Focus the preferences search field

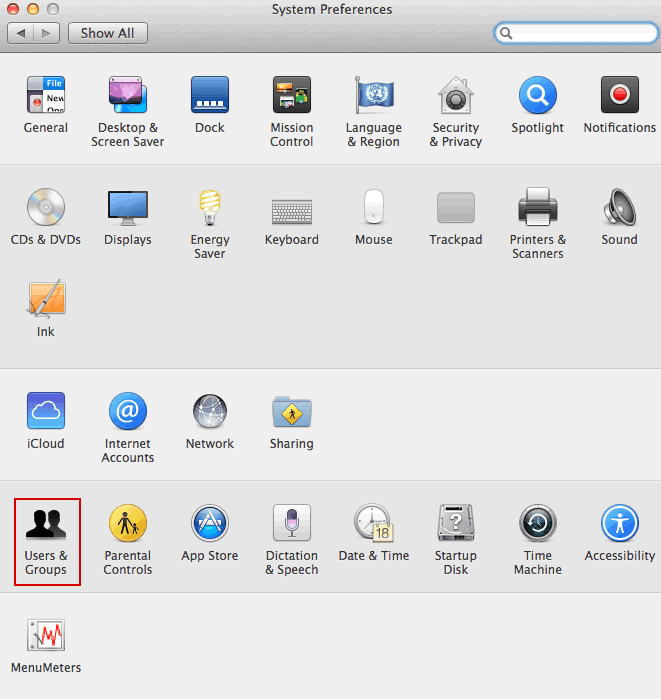coord(576,33)
